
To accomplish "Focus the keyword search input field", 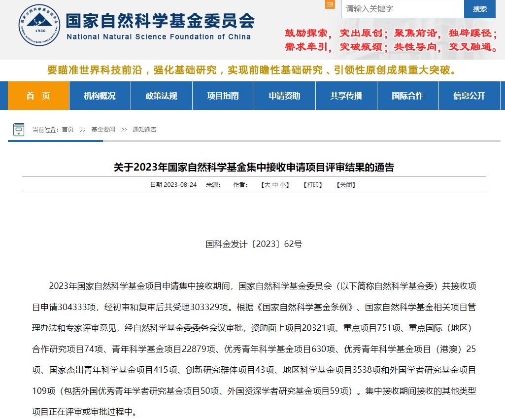I will coord(402,9).
